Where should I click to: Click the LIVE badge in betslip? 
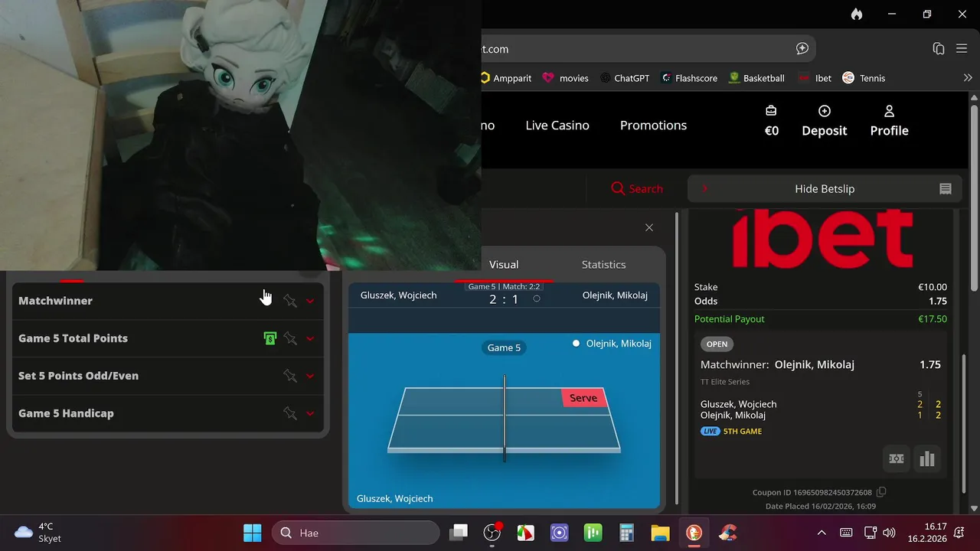(710, 432)
